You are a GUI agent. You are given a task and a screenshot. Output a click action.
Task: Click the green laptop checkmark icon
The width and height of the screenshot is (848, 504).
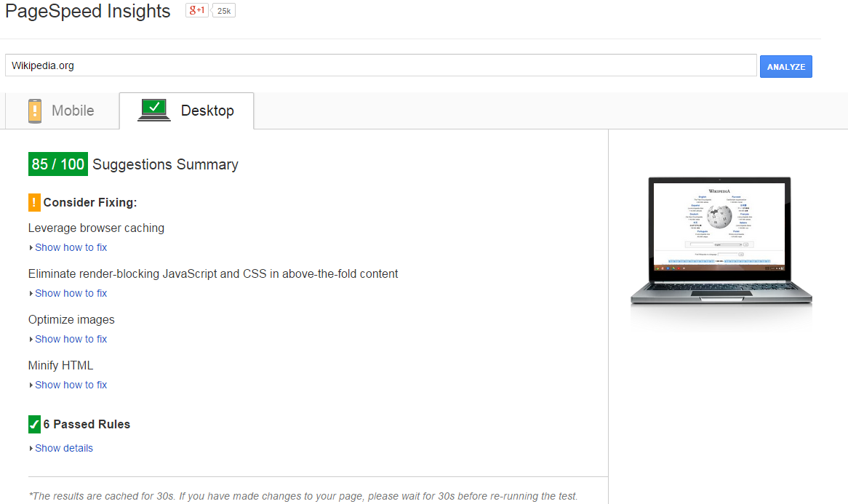click(x=154, y=110)
